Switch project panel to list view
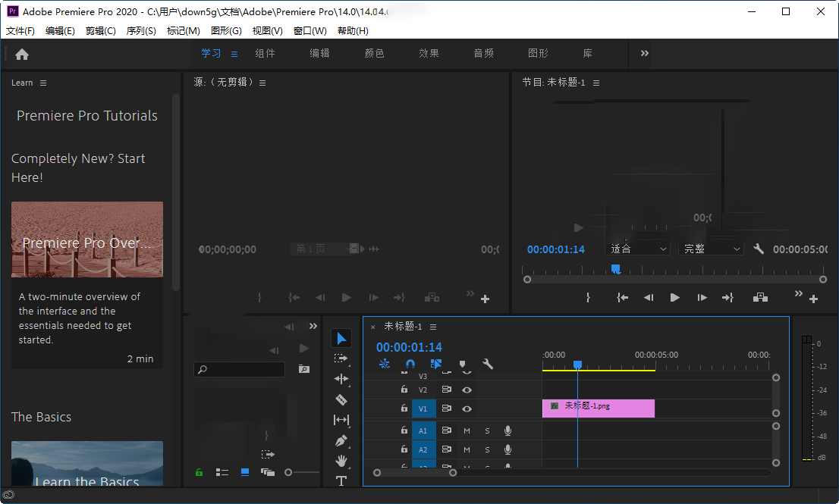839x504 pixels. click(222, 472)
